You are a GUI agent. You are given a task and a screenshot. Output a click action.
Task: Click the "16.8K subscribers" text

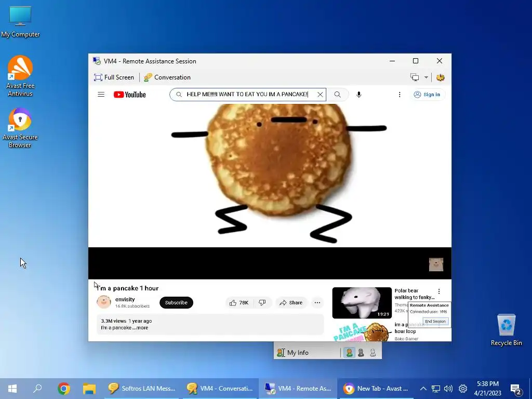[132, 306]
